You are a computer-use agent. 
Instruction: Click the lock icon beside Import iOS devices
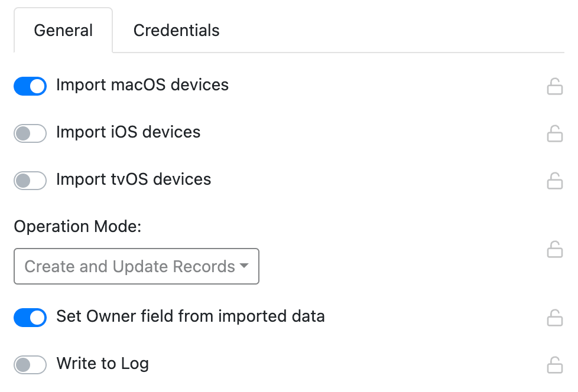tap(555, 133)
